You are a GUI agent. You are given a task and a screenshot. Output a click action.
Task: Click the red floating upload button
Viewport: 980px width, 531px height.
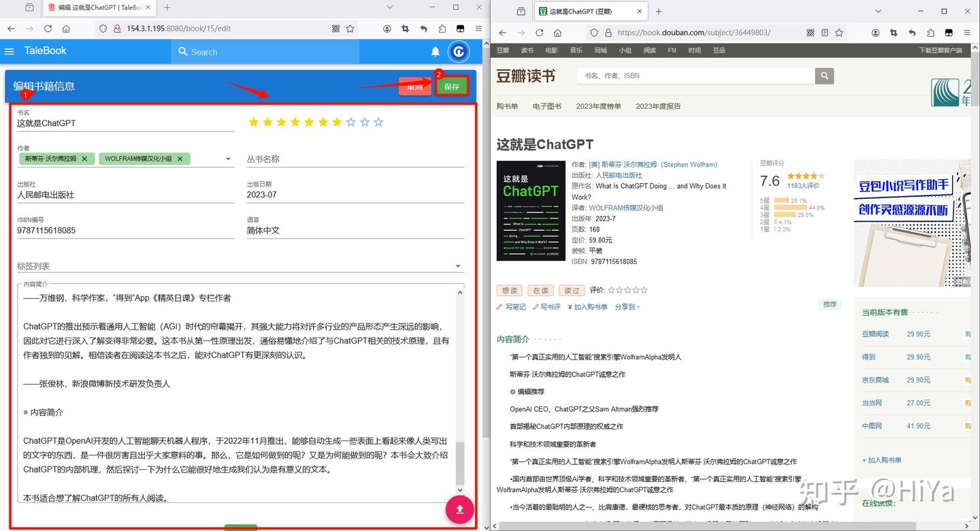(459, 510)
